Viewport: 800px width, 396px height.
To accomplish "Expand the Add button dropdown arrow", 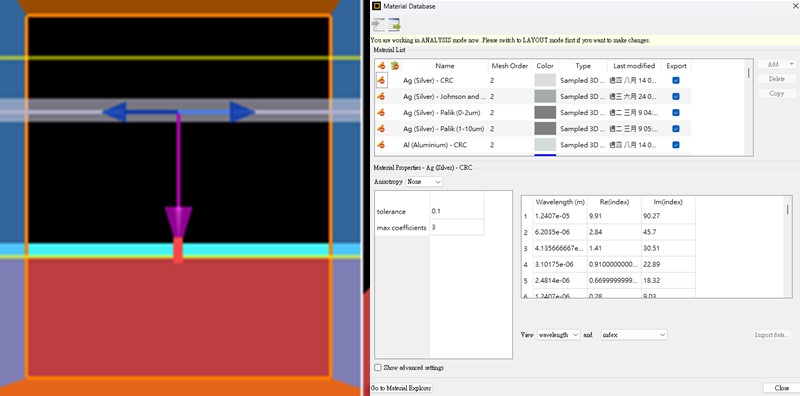I will pos(791,64).
